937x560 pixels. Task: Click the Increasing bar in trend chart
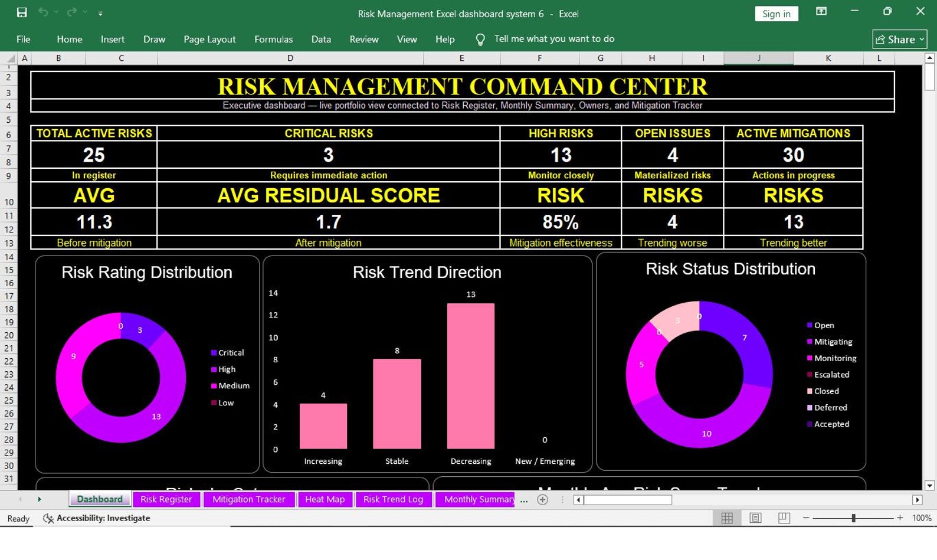(x=323, y=426)
